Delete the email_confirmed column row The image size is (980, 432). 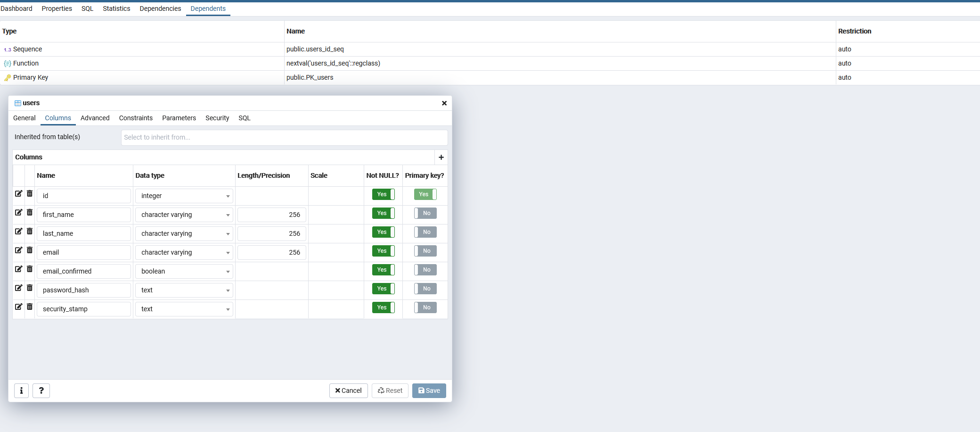pyautogui.click(x=30, y=269)
